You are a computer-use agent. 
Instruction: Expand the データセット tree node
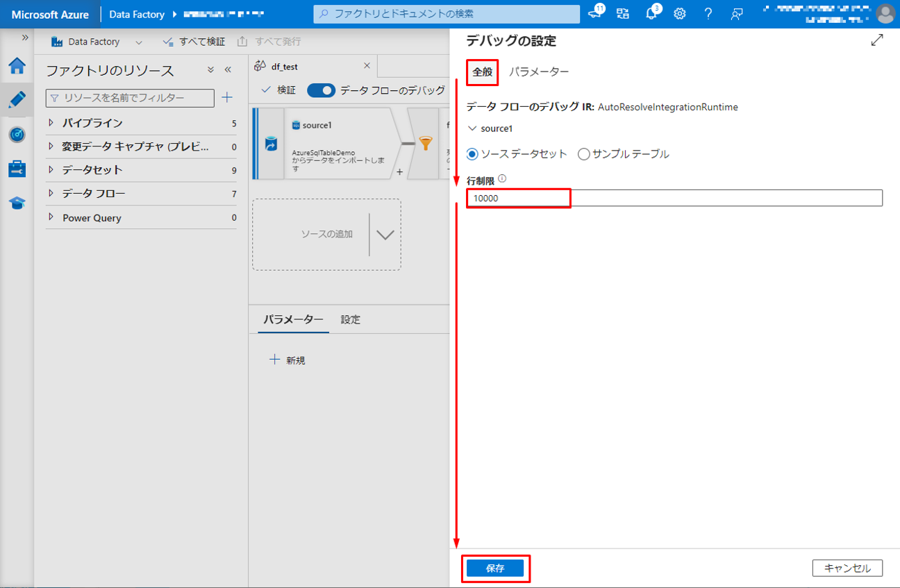pyautogui.click(x=51, y=170)
